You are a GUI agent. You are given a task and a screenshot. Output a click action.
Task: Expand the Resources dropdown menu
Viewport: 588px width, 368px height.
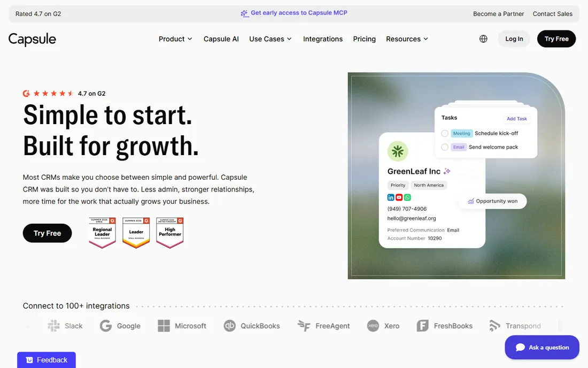pos(407,39)
